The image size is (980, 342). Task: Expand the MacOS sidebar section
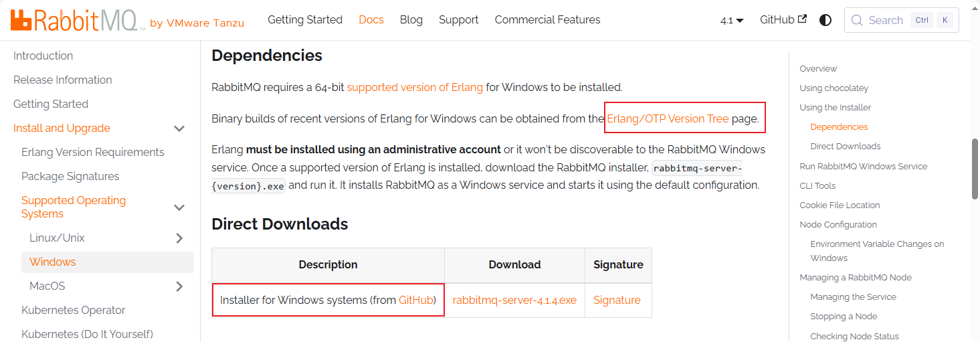point(179,286)
